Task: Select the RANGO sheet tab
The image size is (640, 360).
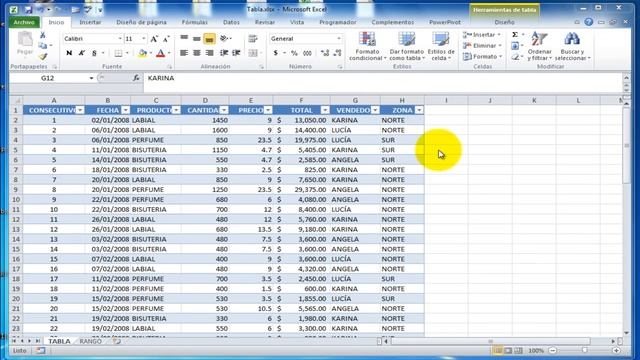Action: click(x=90, y=341)
